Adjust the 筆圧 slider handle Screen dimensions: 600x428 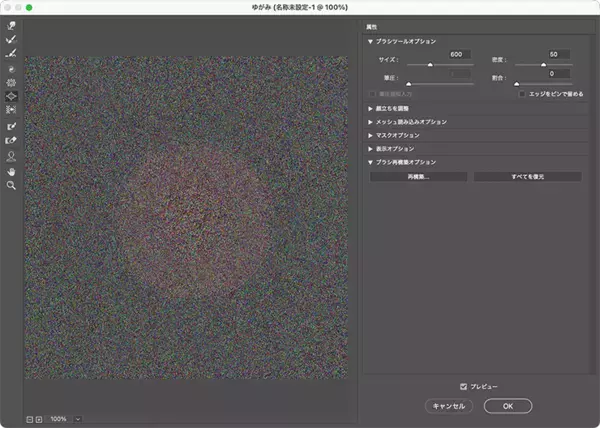409,84
